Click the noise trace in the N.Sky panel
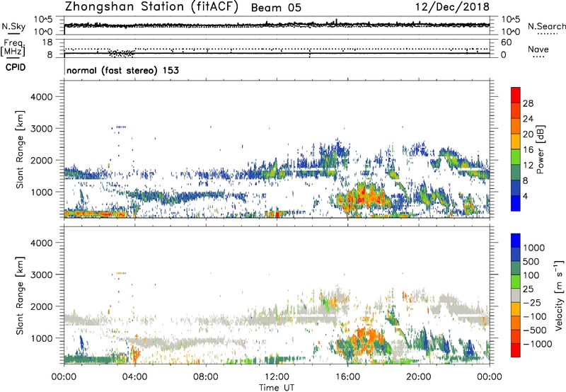This screenshot has width=566, height=392. (x=277, y=25)
